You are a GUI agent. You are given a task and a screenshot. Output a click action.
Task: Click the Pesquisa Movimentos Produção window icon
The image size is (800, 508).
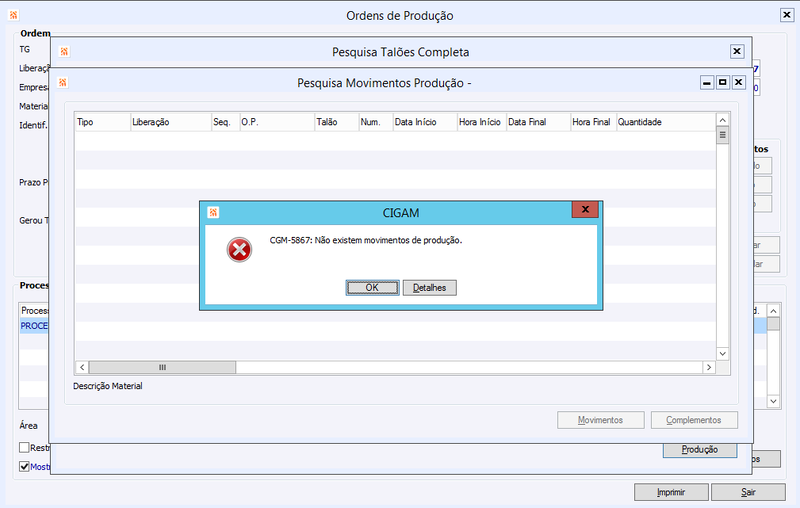63,83
